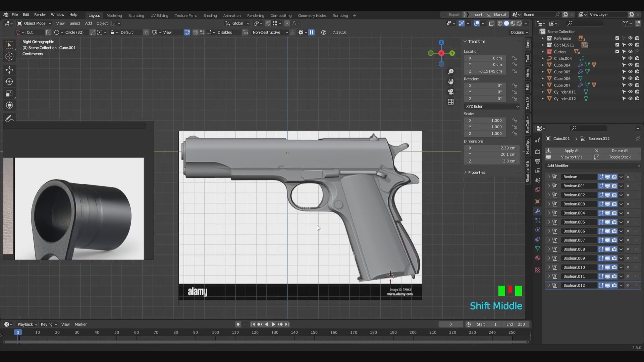Hide Cube.005 in the viewport
Screen dimensions: 644x362
631,72
